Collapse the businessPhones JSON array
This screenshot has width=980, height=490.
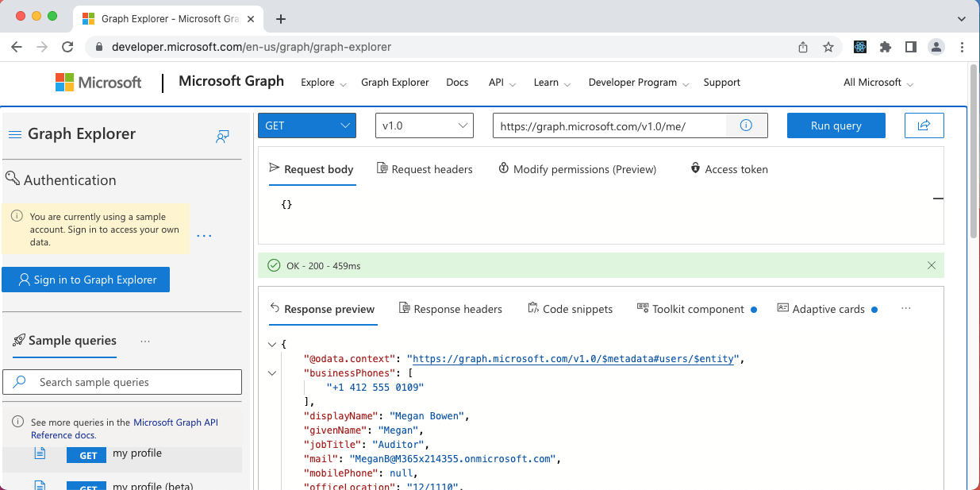[x=272, y=373]
